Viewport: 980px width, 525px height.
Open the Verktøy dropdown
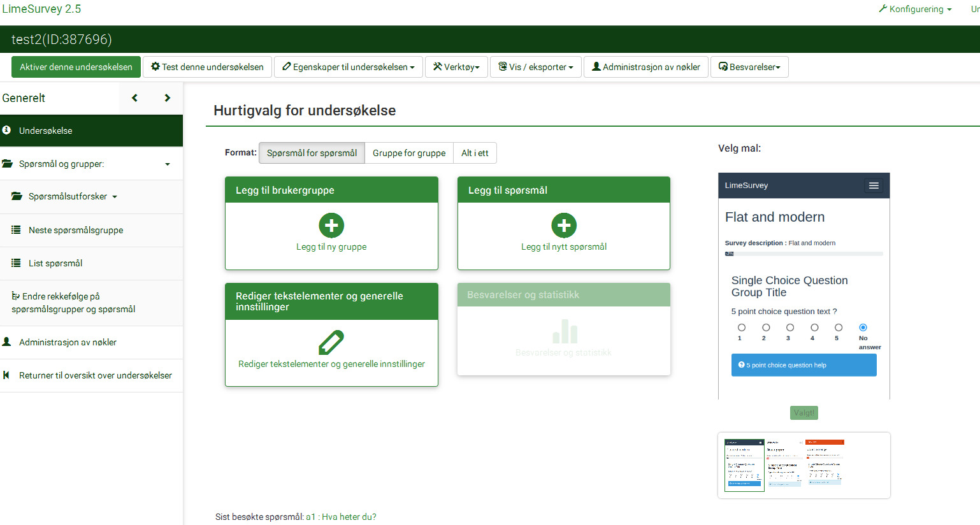tap(456, 67)
